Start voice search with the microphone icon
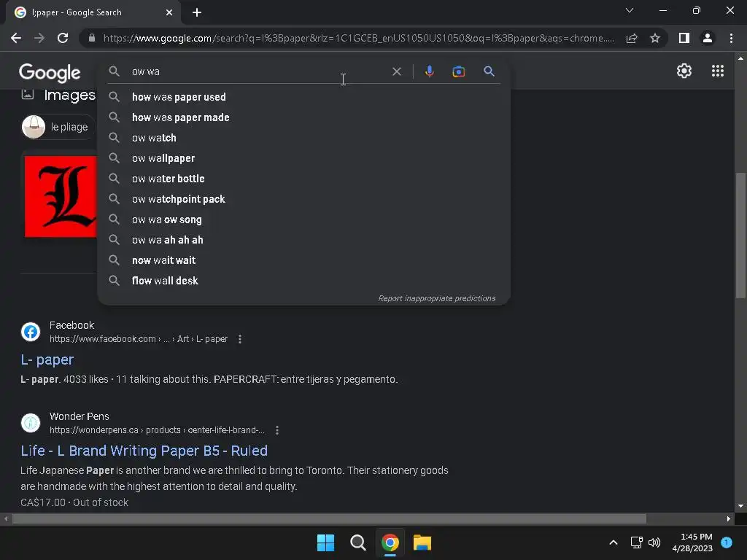Screen dimensions: 747x560 (x=429, y=71)
